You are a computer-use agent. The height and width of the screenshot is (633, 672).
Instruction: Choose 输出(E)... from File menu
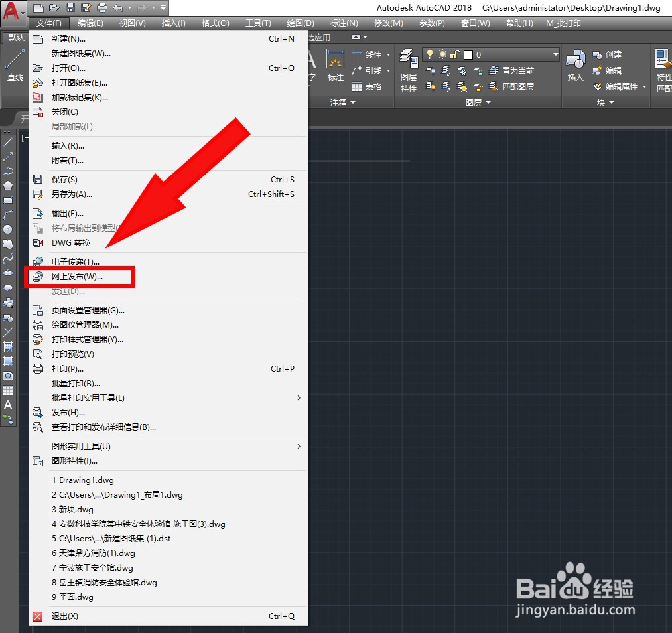point(168,214)
